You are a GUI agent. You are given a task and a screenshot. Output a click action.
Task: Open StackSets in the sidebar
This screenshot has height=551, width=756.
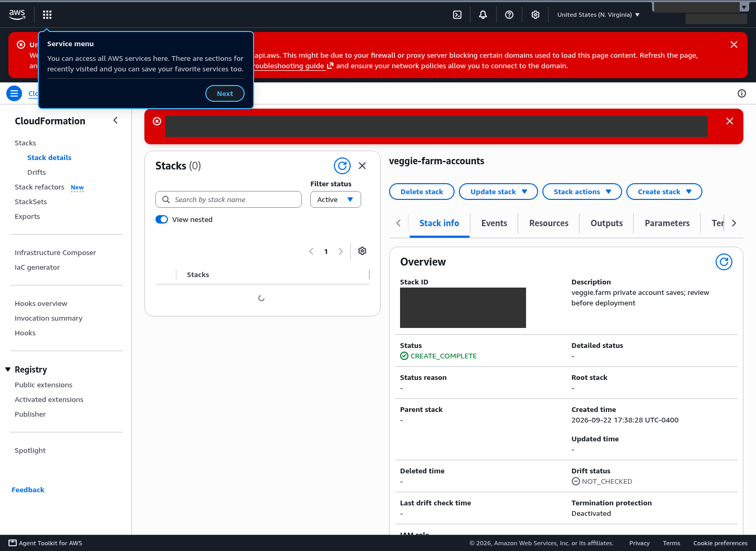coord(31,202)
